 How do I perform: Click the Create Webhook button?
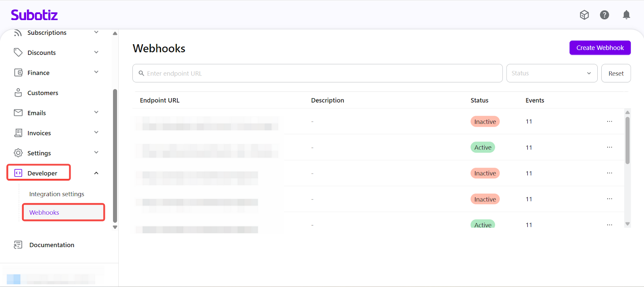(600, 48)
